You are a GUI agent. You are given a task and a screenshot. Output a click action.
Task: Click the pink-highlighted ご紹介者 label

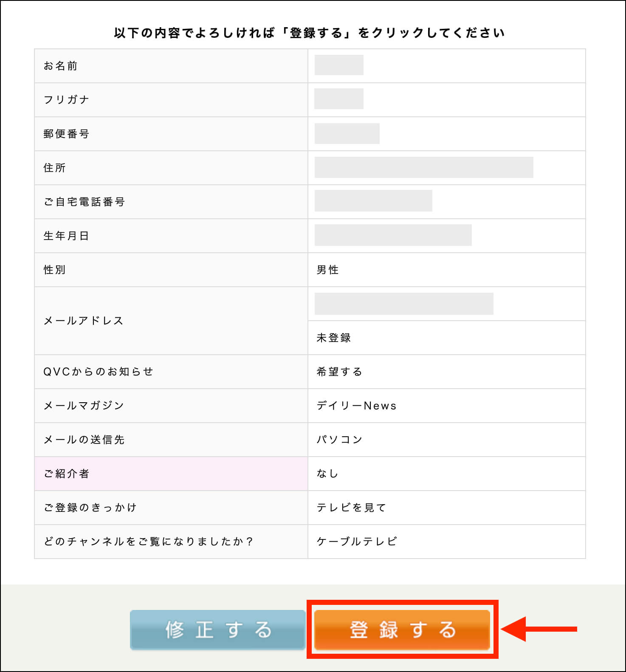[67, 474]
